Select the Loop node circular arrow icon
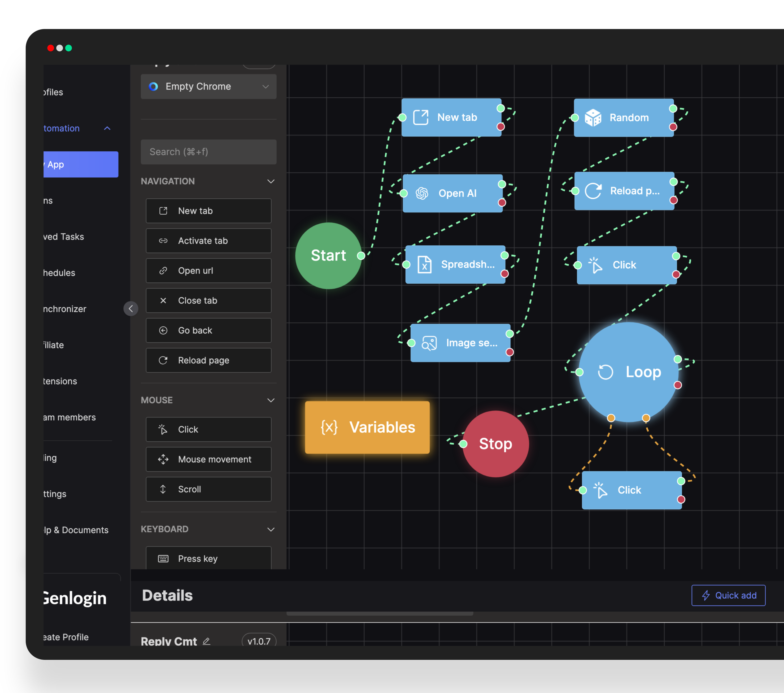 606,372
